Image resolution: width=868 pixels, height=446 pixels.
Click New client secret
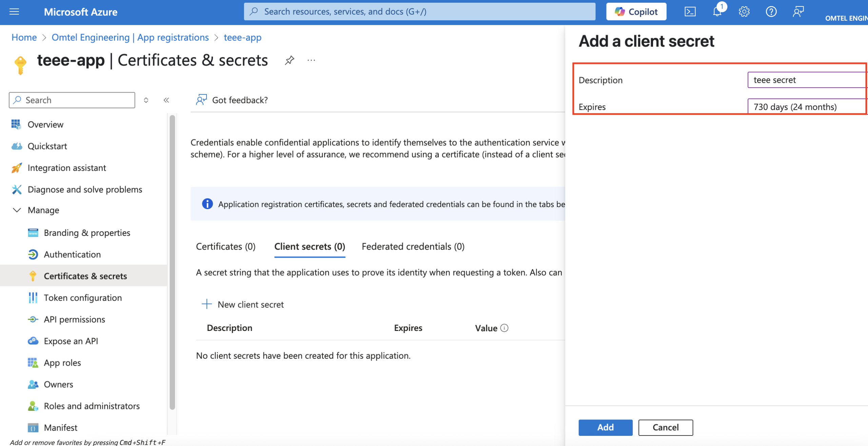click(x=243, y=304)
